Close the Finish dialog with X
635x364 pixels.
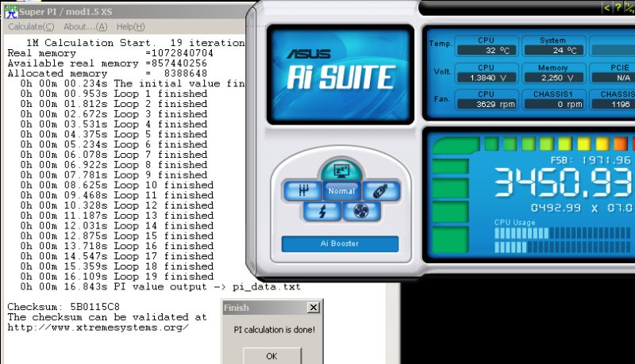click(314, 308)
